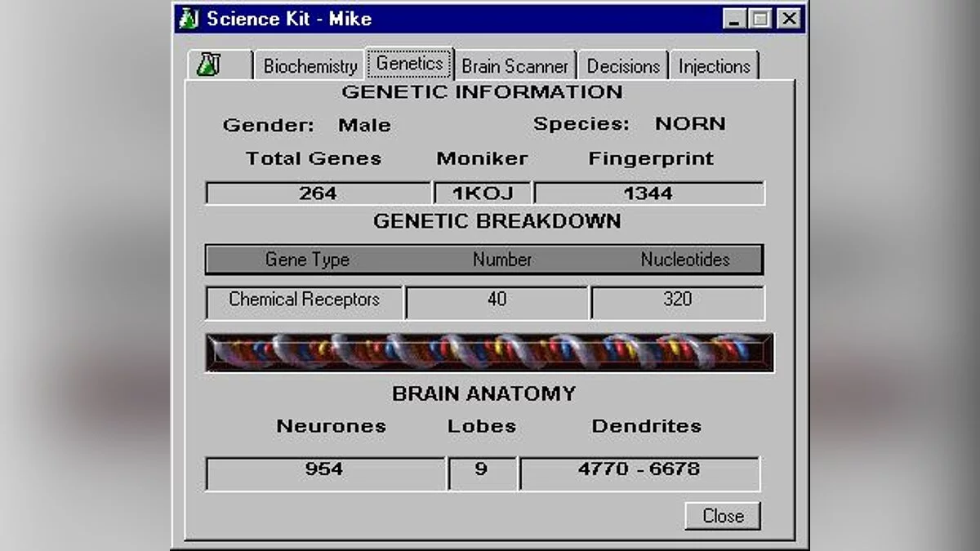Switch to the Biochemistry tab
This screenshot has width=980, height=551.
pyautogui.click(x=310, y=66)
